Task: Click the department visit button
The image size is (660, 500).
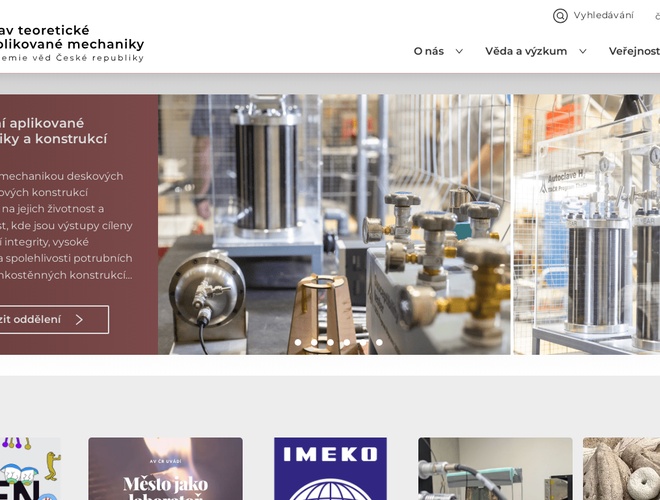Action: click(54, 319)
